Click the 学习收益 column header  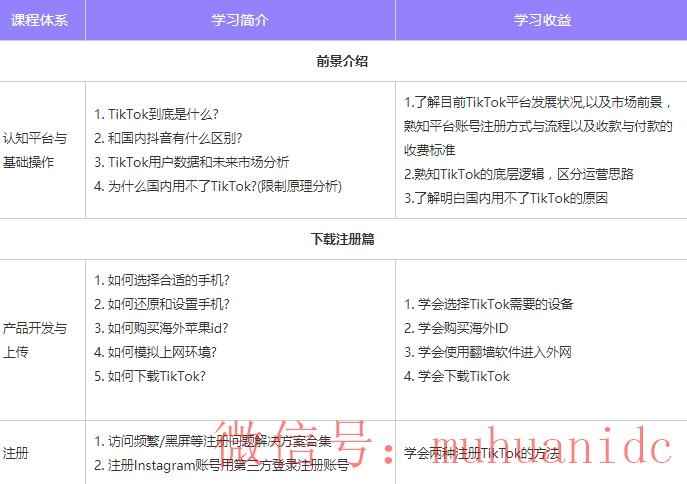542,20
